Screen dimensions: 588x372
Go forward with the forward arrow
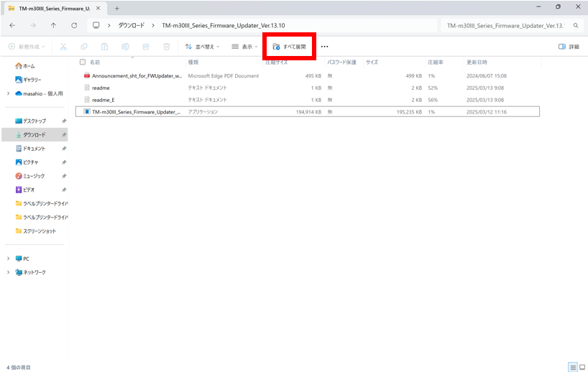(33, 25)
